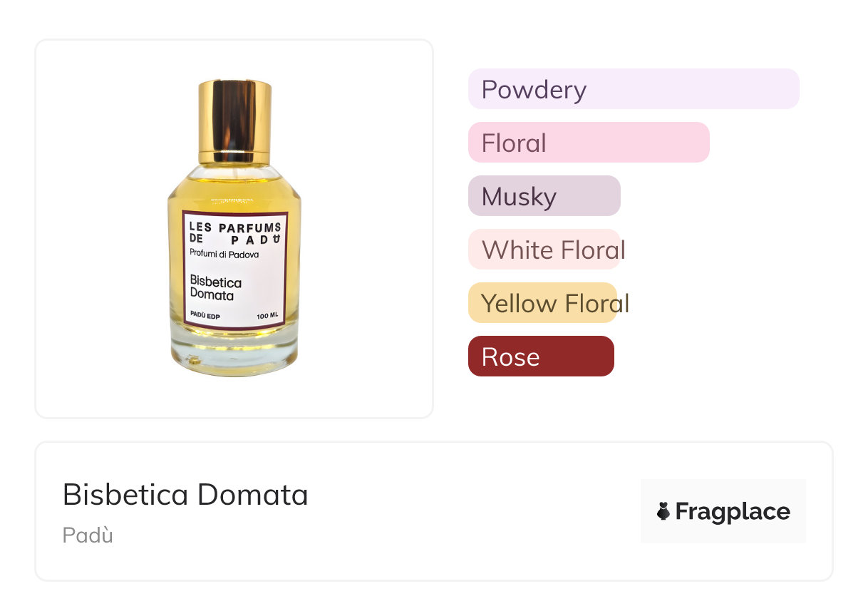Select the pink Floral accord bar
Image resolution: width=868 pixels, height=616 pixels.
588,143
